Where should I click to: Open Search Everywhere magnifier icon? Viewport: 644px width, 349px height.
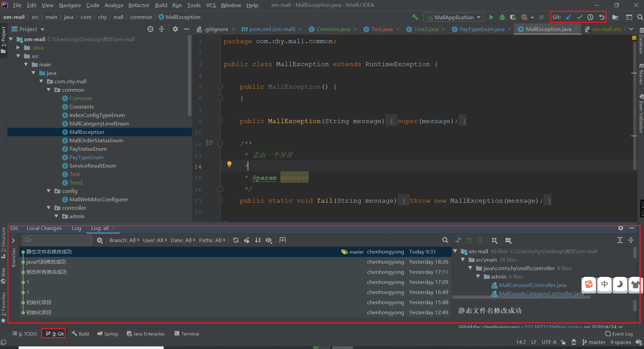pos(640,17)
